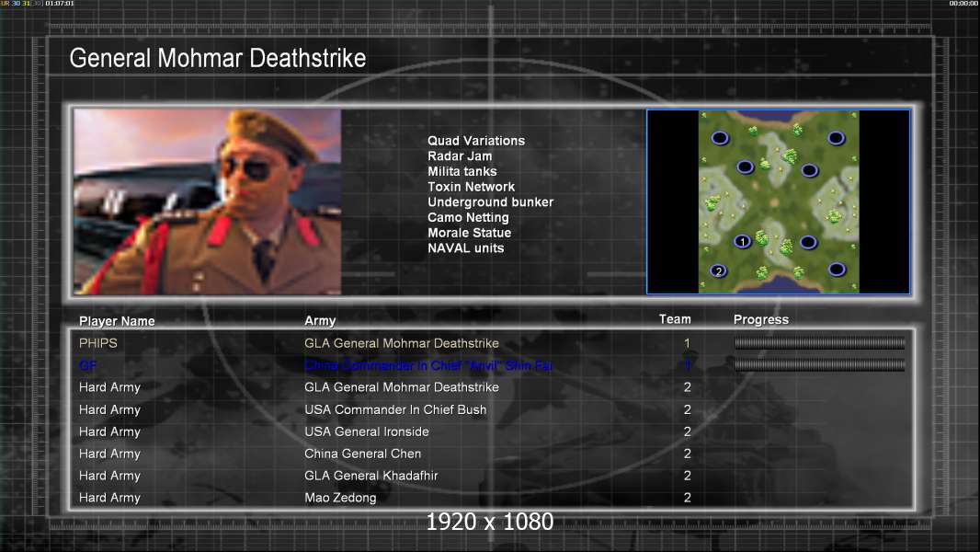
Task: Click the PHIPS loading progress bar
Action: pyautogui.click(x=819, y=342)
